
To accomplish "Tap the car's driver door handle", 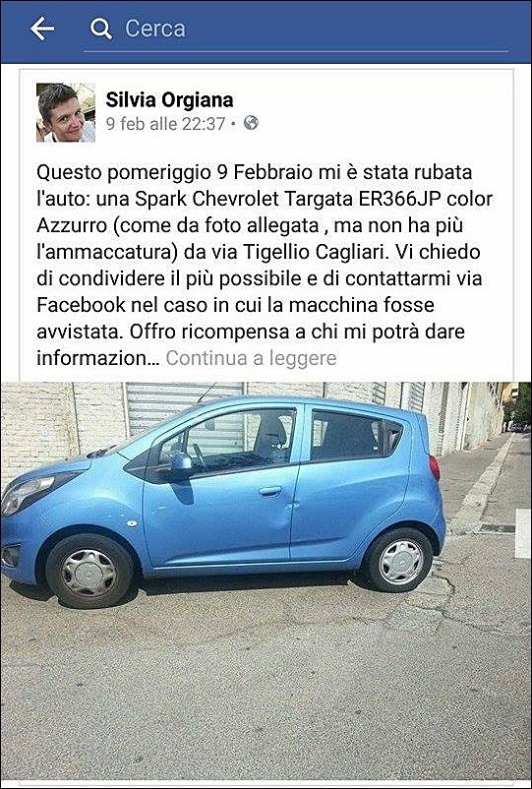I will tap(270, 491).
